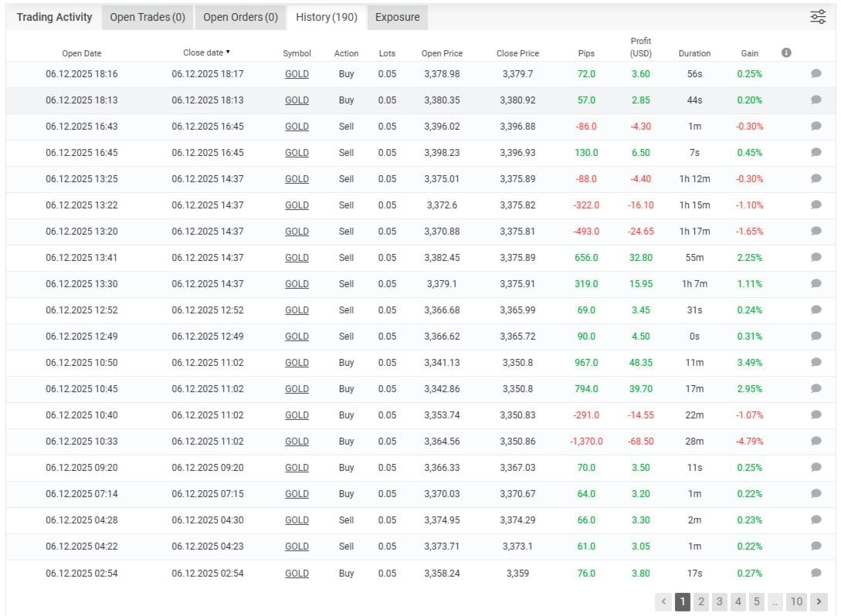Screen dimensions: 841x616
Task: Sort table by Lots header
Action: [x=387, y=53]
